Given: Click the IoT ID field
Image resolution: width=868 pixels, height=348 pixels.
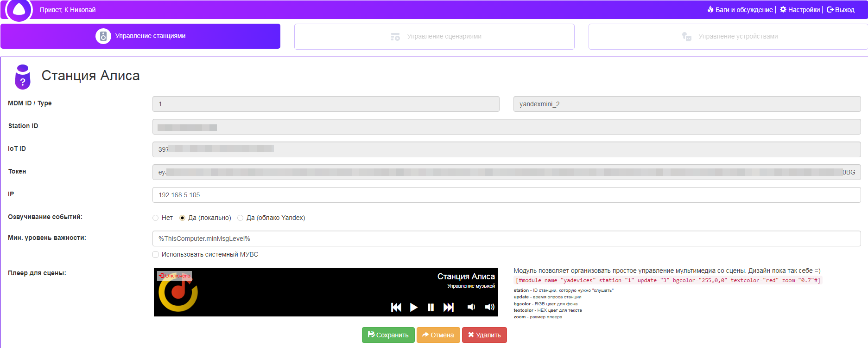Looking at the screenshot, I should (x=507, y=149).
